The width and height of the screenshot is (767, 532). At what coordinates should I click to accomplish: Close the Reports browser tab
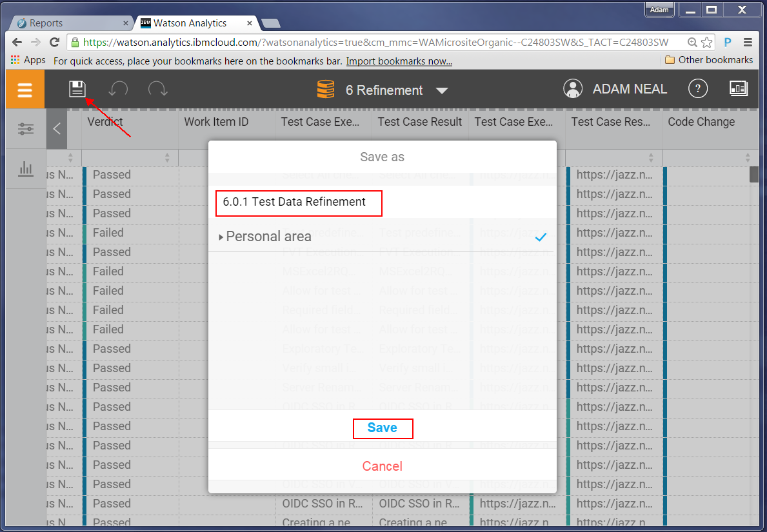125,23
